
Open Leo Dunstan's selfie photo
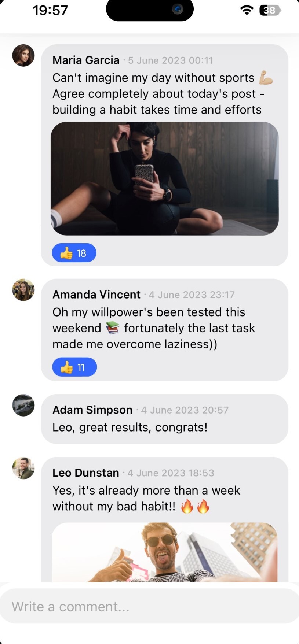pyautogui.click(x=165, y=552)
